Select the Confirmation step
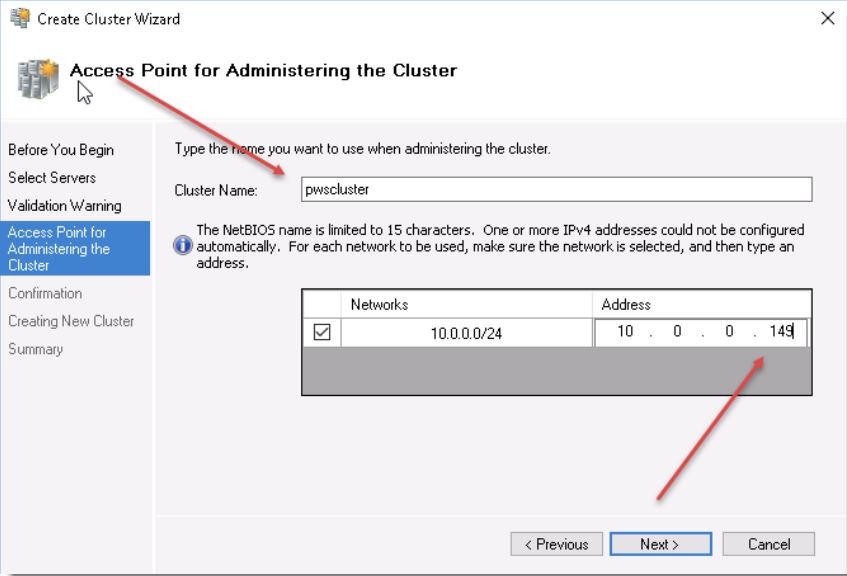Screen dimensions: 847x576 tap(45, 293)
